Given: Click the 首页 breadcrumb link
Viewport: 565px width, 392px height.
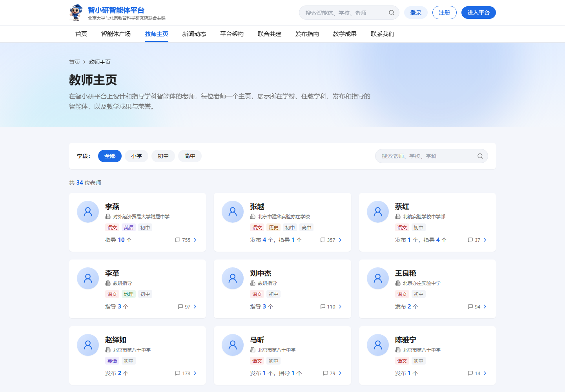Looking at the screenshot, I should point(75,62).
